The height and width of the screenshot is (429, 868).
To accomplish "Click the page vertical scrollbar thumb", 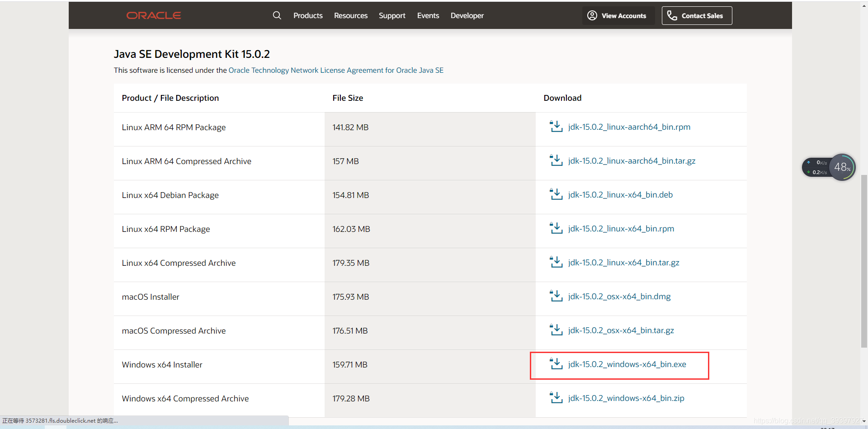I will click(x=864, y=261).
